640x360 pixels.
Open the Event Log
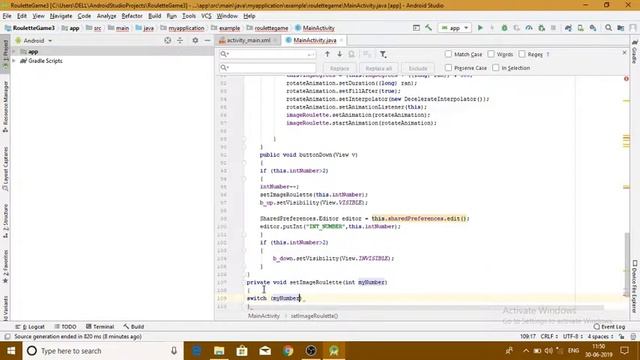tap(609, 327)
